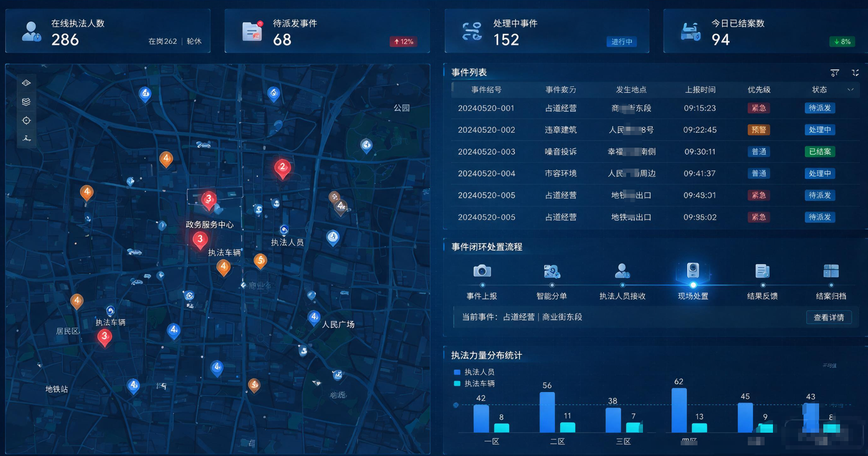The height and width of the screenshot is (456, 868).
Task: Sort by the 发生地点 column header
Action: tap(631, 89)
